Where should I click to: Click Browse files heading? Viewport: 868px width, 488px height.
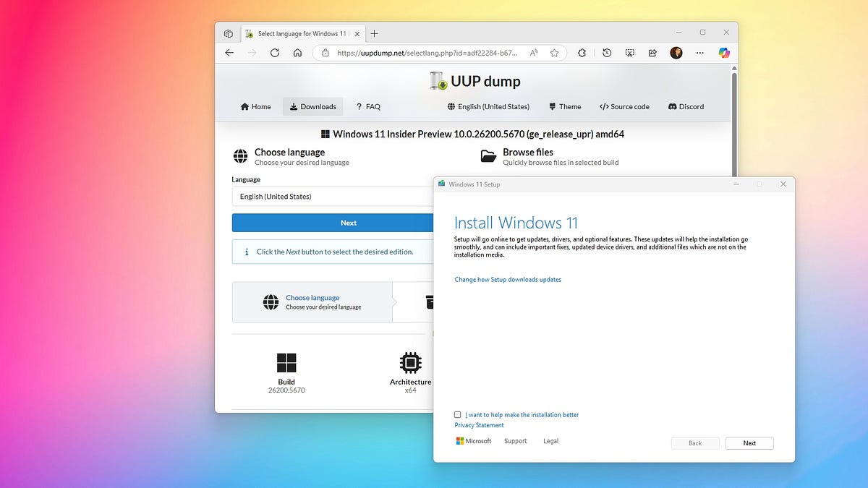click(x=528, y=152)
